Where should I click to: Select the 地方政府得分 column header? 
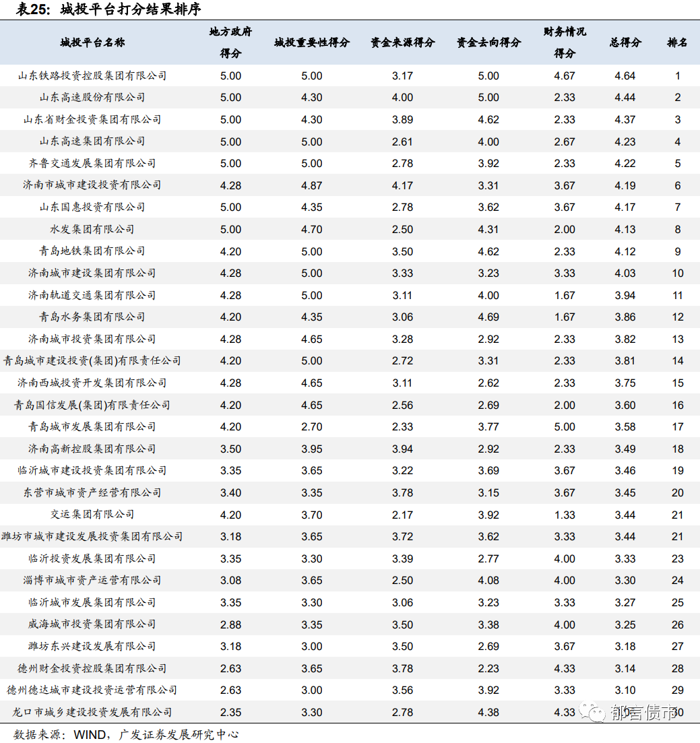click(231, 42)
